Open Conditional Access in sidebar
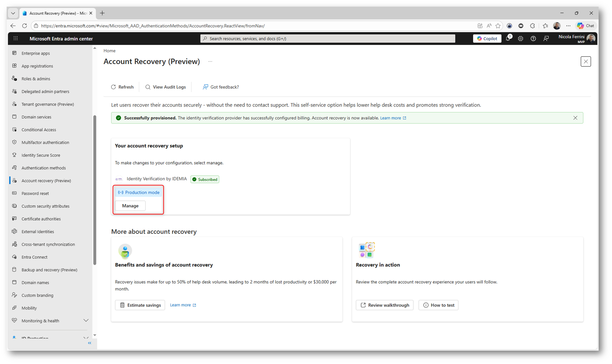Screen dimensions: 612x364 (39, 129)
